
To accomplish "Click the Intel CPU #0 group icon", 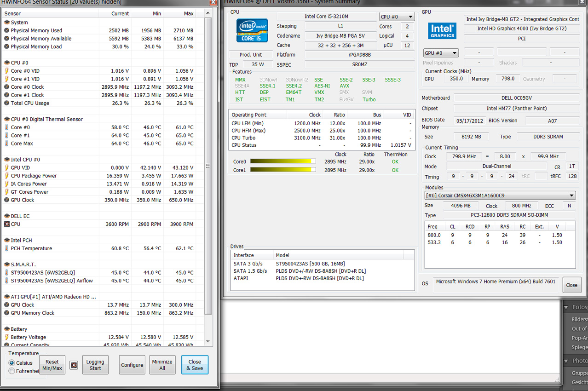I will click(x=6, y=160).
